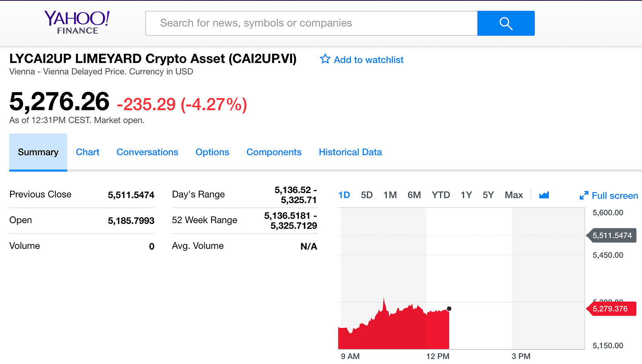This screenshot has width=642, height=364.
Task: Click the magnifier search button
Action: [506, 23]
